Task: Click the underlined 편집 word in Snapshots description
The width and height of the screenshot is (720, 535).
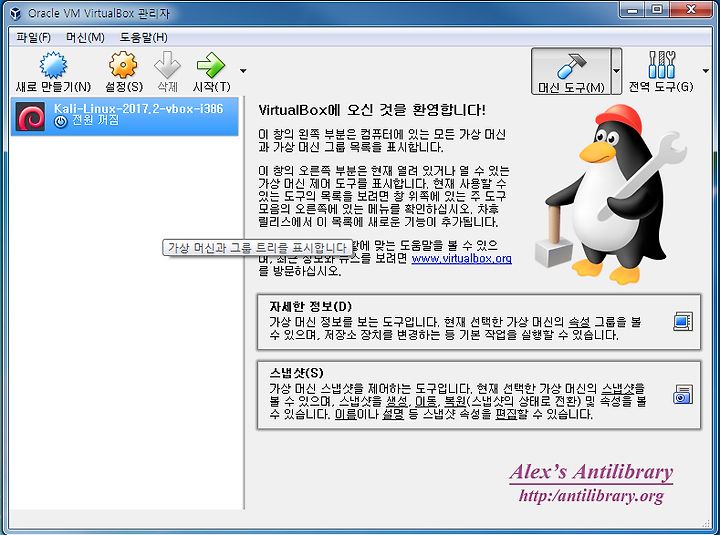Action: tap(506, 414)
